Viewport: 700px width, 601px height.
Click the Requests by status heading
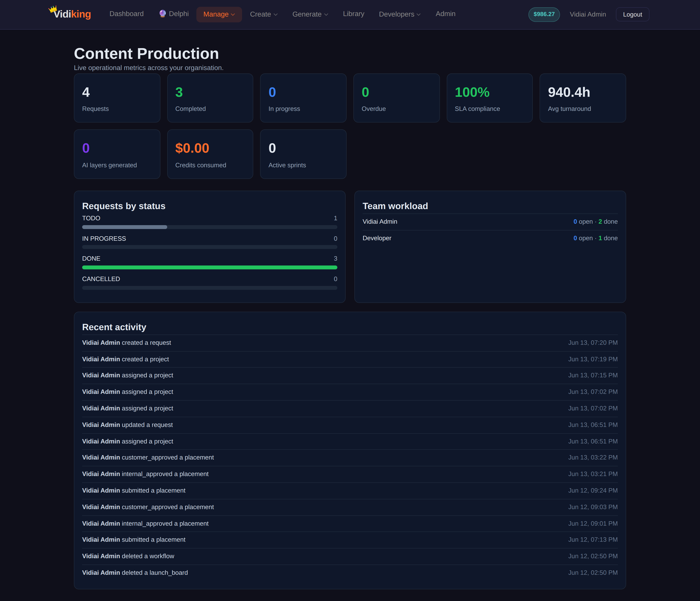click(124, 206)
